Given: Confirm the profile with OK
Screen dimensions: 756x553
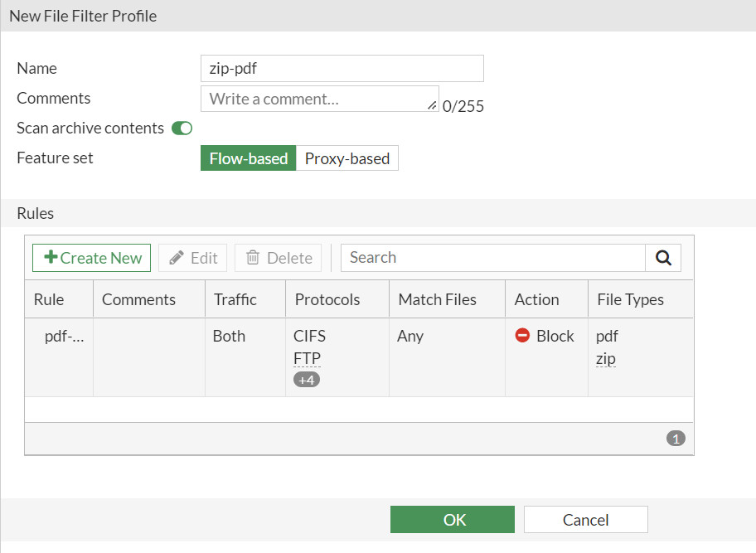Looking at the screenshot, I should click(x=453, y=519).
